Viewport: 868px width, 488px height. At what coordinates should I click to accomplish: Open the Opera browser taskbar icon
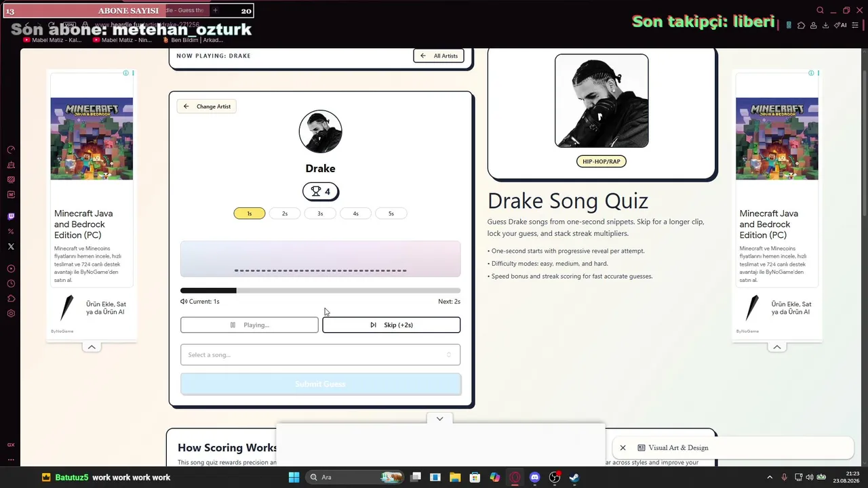pyautogui.click(x=515, y=477)
